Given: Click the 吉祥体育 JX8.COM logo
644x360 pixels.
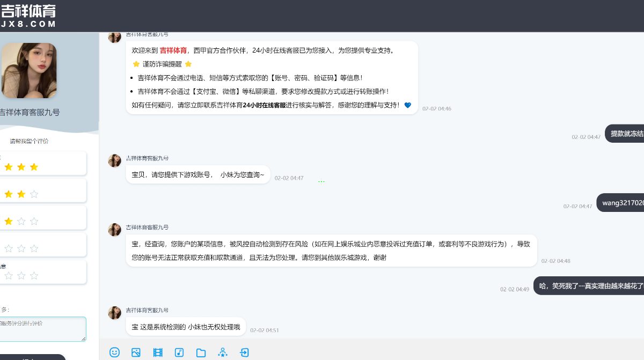Looking at the screenshot, I should click(28, 16).
